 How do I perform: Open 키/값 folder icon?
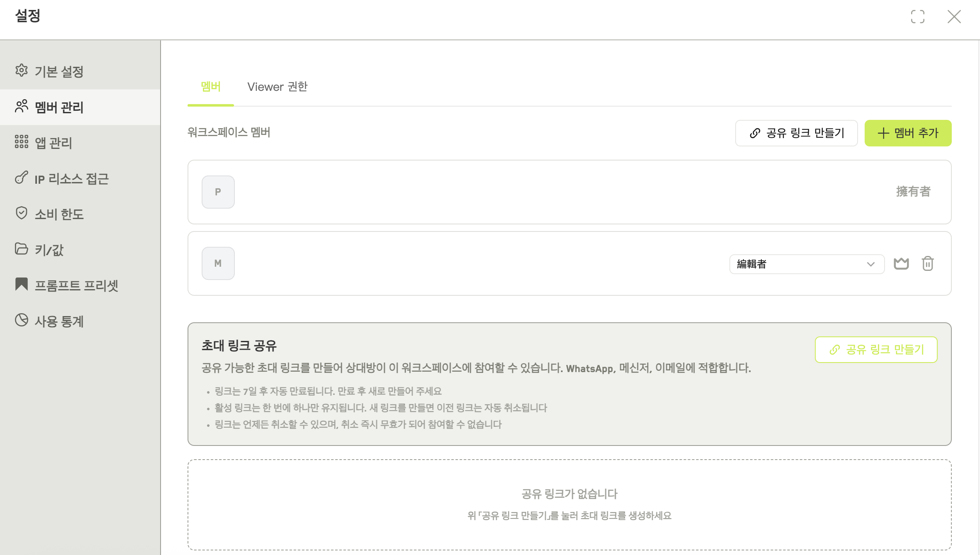(x=22, y=249)
